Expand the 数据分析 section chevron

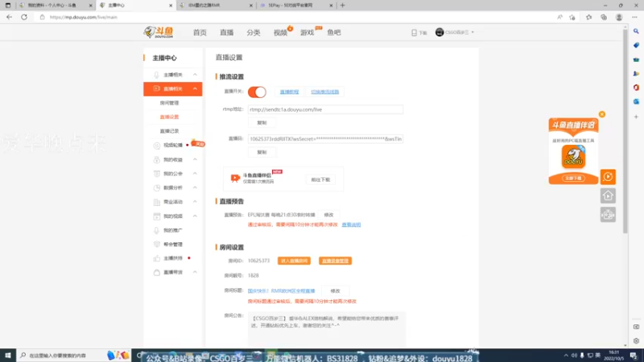(195, 187)
